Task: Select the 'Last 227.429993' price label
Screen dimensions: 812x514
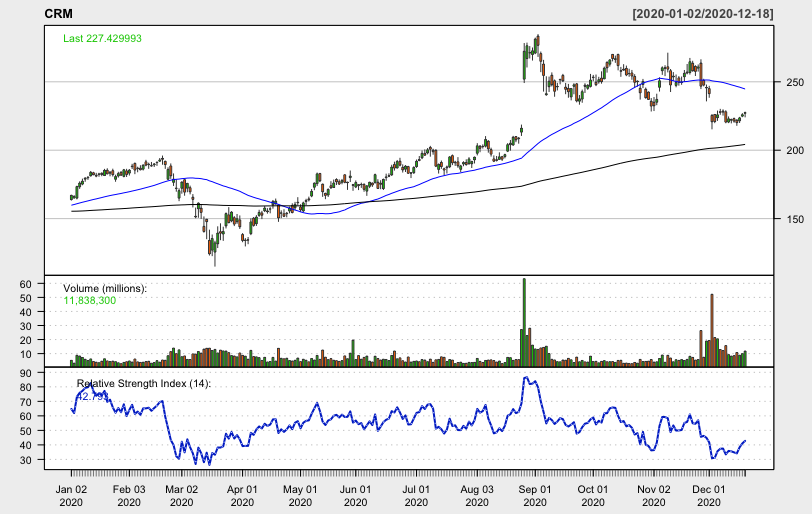Action: (x=102, y=38)
